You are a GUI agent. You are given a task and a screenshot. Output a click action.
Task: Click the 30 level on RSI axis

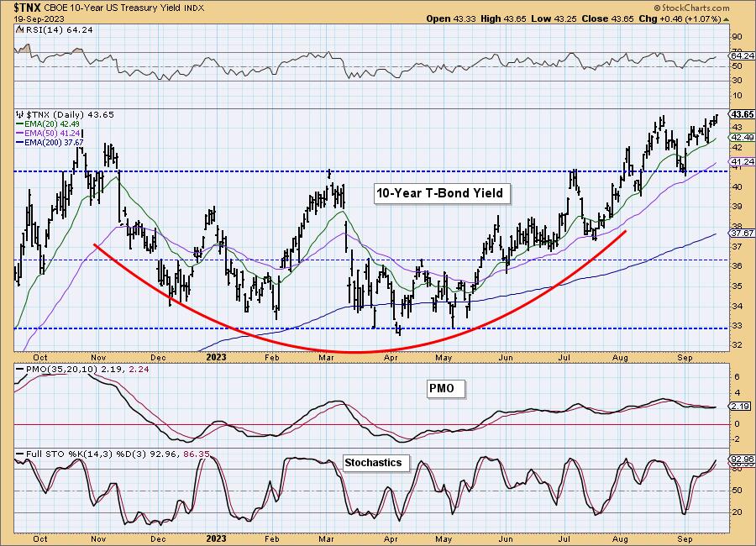(738, 81)
